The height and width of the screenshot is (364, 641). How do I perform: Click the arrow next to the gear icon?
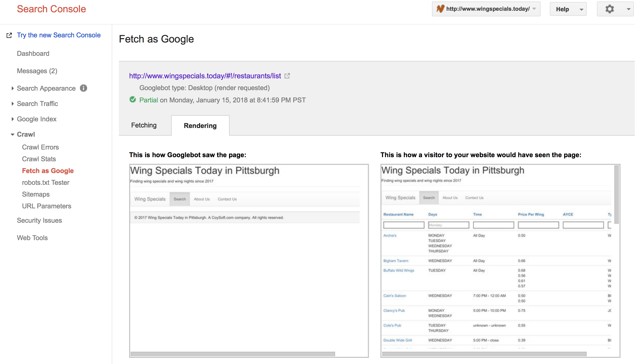point(628,9)
